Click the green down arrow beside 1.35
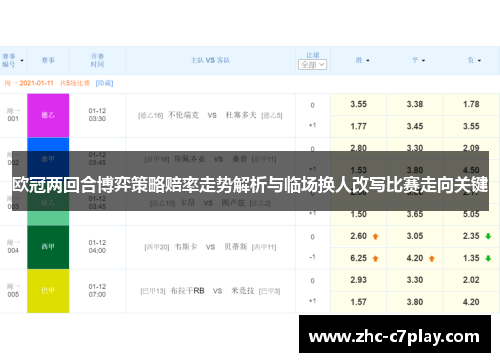500x362 pixels. (x=488, y=259)
